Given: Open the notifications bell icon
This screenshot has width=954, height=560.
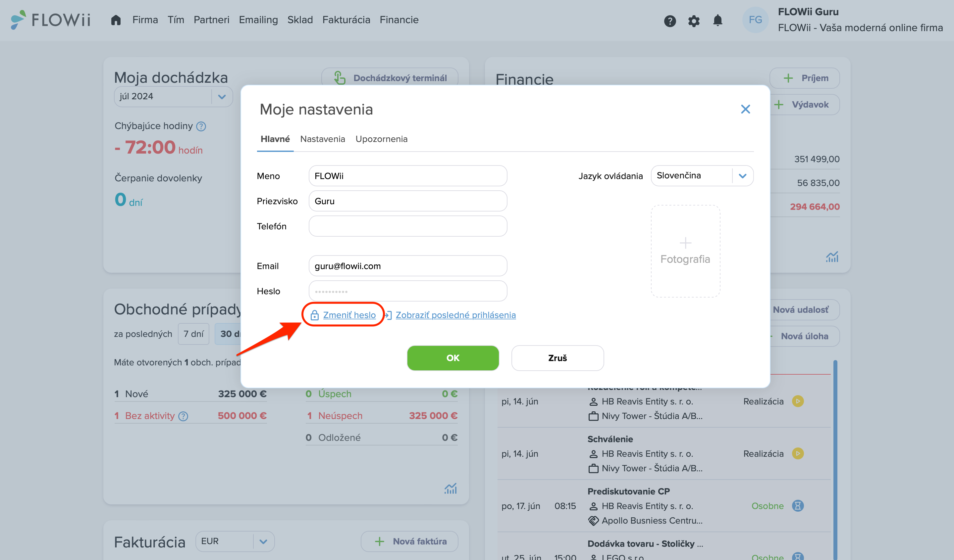Looking at the screenshot, I should click(717, 21).
